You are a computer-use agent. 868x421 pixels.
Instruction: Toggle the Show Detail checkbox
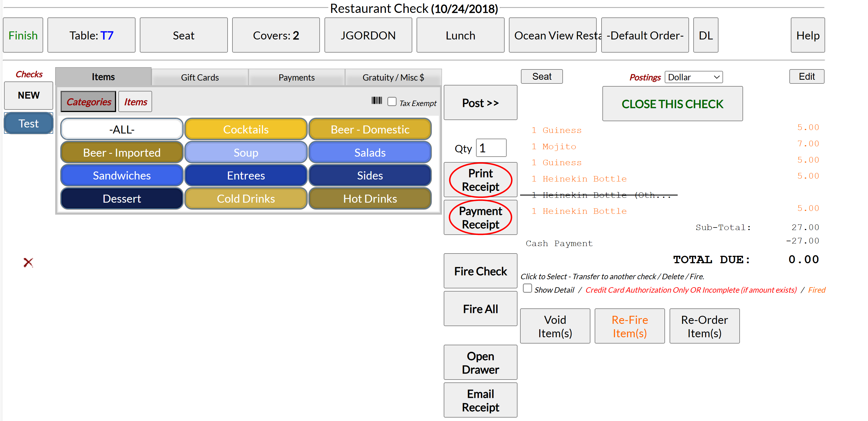tap(527, 288)
